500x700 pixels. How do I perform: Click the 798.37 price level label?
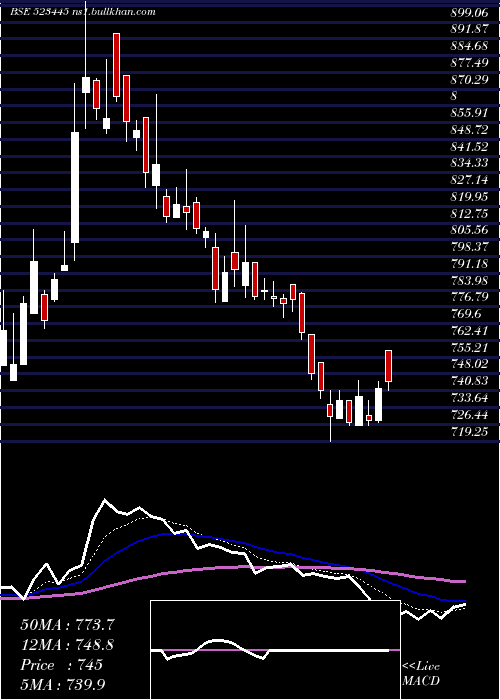tap(469, 247)
